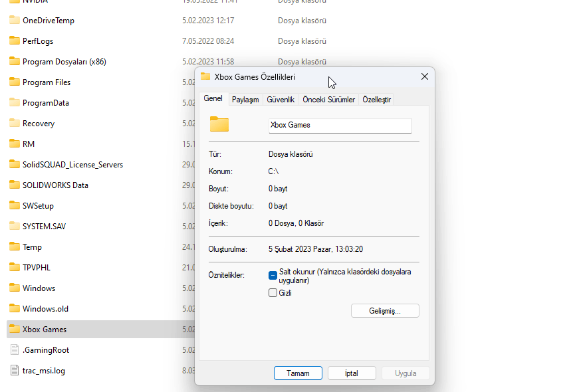Screen dimensions: 585x392
Task: Select the PerfLogs folder icon
Action: (x=15, y=41)
